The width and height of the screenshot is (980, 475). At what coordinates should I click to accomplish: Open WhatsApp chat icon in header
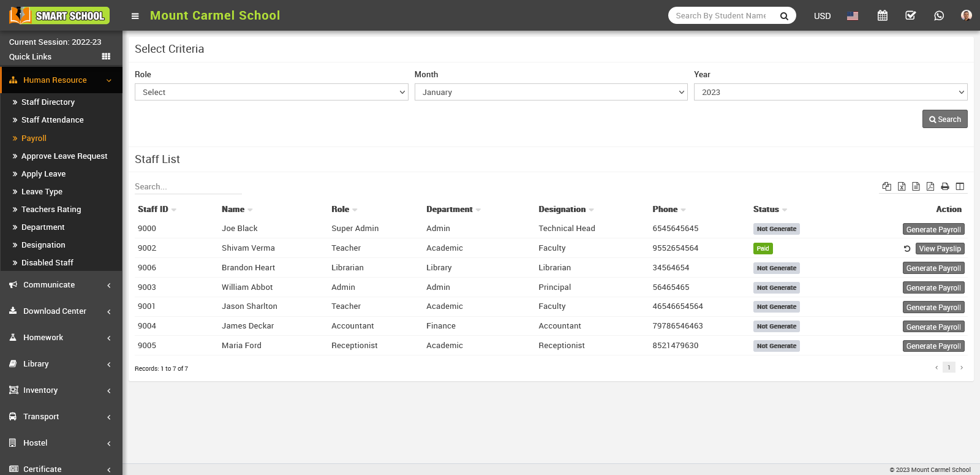tap(939, 16)
